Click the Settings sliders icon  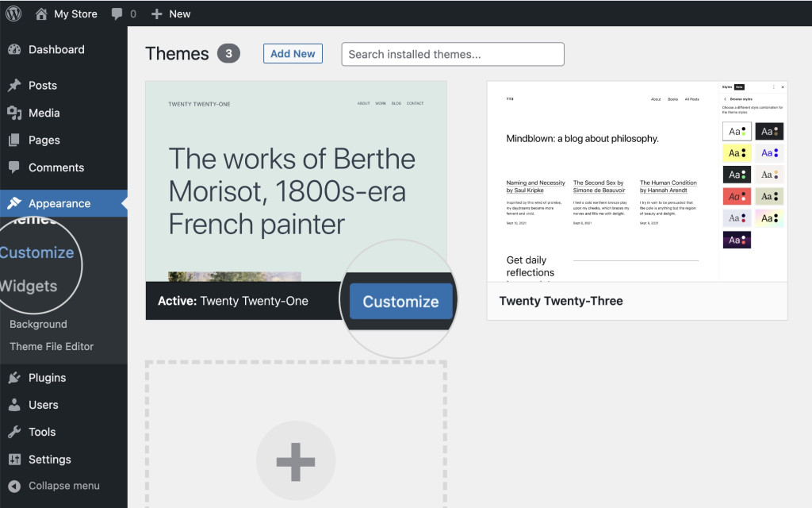pos(14,460)
